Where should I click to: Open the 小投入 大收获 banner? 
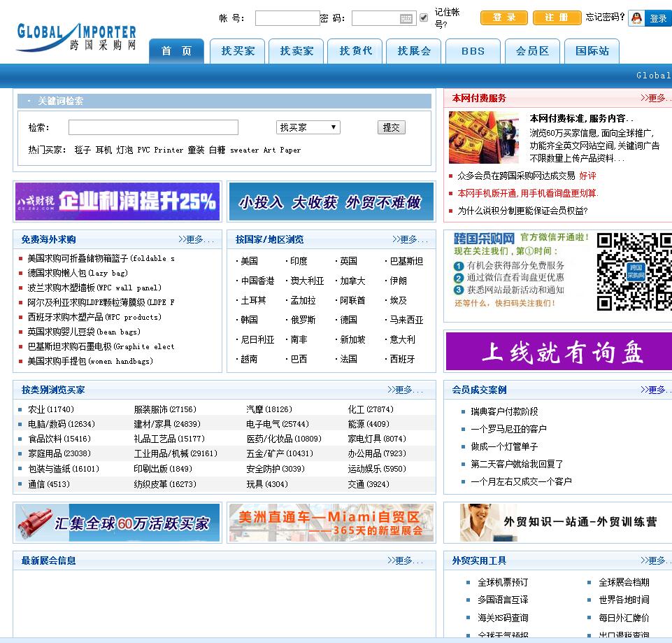coord(331,202)
